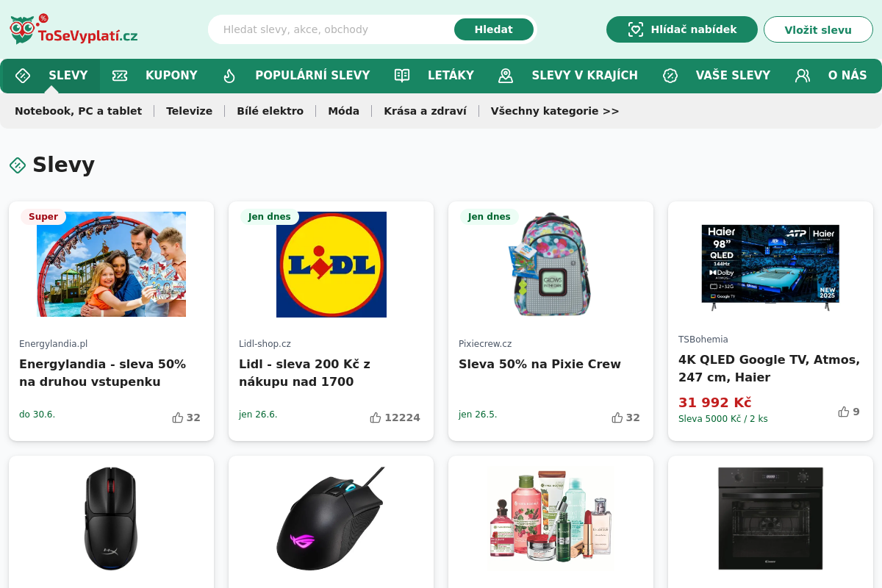Screen dimensions: 882x588
Task: Click the map pin icon for Slevy v krajích
Action: [x=506, y=76]
